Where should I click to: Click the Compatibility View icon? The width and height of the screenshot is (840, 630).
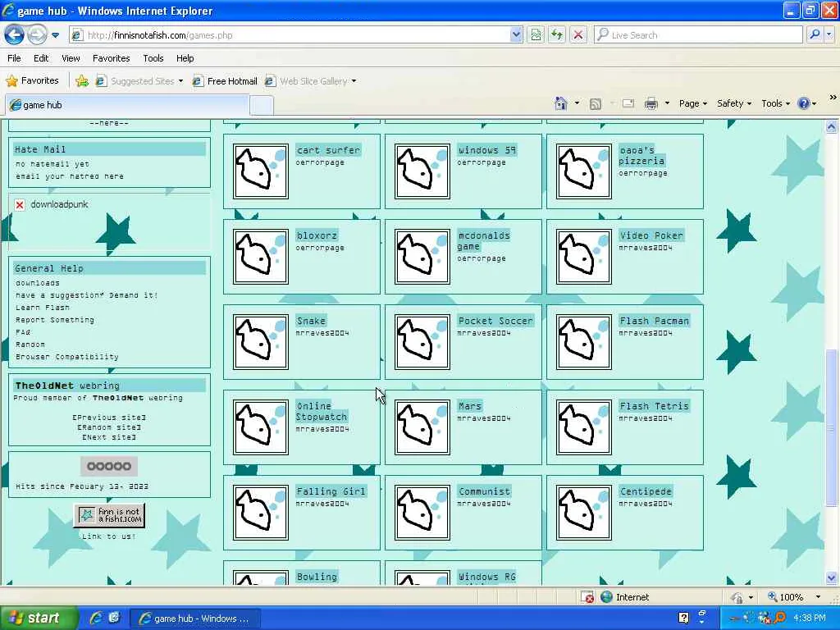[x=536, y=35]
